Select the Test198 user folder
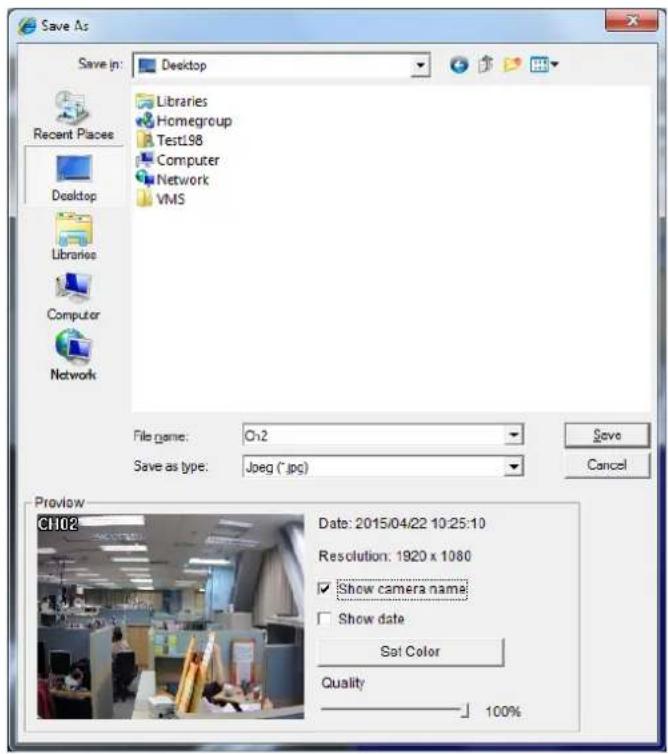 (x=169, y=140)
